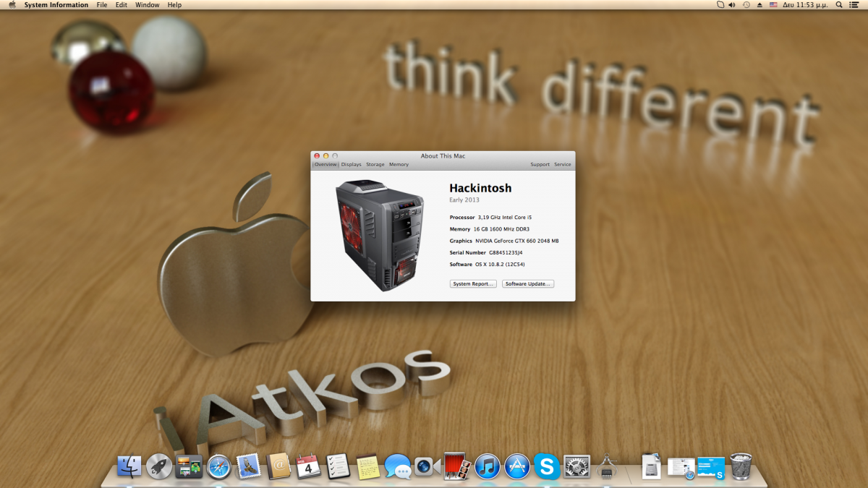Screen dimensions: 868x488
Task: Open Photo Booth in the dock
Action: point(457,466)
